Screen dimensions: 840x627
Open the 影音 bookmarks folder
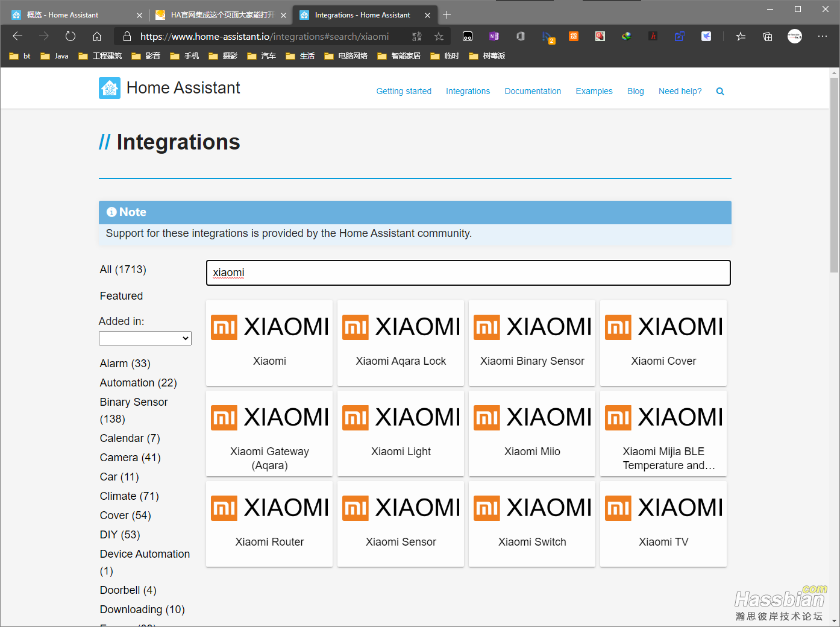pyautogui.click(x=146, y=56)
